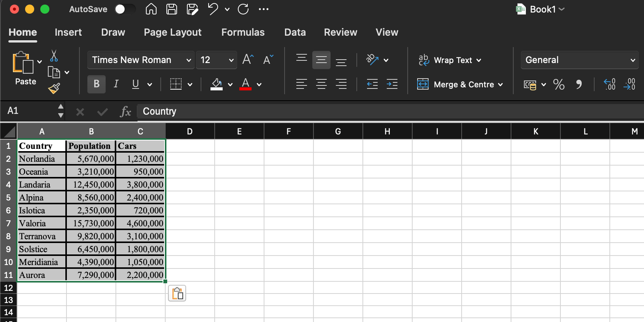Click the Format Painter brush icon
The width and height of the screenshot is (644, 322).
[54, 88]
